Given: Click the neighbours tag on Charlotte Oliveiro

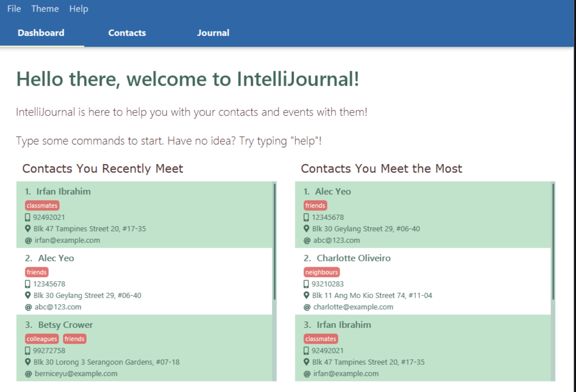Looking at the screenshot, I should click(x=322, y=272).
